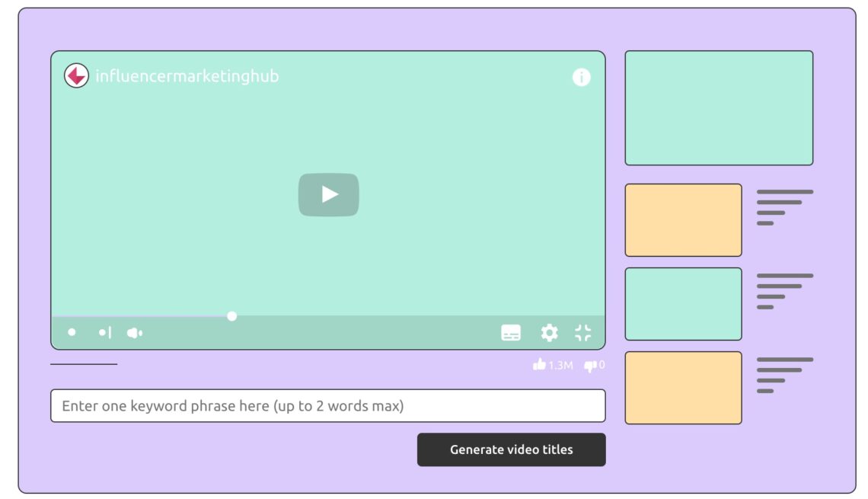Skip to the next video control
This screenshot has height=499, width=868.
click(104, 331)
